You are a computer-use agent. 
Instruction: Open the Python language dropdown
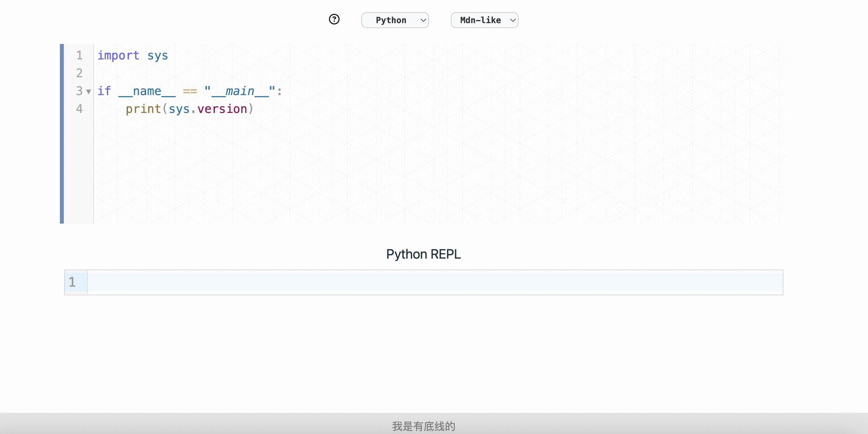click(x=395, y=20)
